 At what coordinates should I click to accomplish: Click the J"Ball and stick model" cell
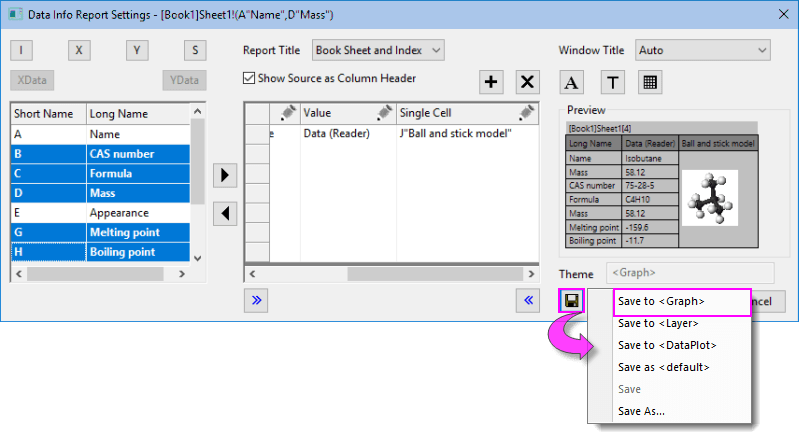click(467, 133)
